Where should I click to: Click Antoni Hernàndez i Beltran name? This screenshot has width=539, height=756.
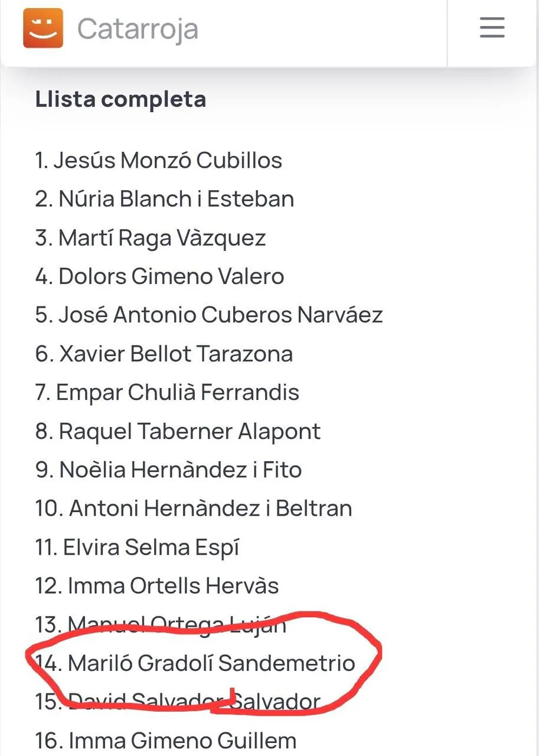[x=194, y=509]
